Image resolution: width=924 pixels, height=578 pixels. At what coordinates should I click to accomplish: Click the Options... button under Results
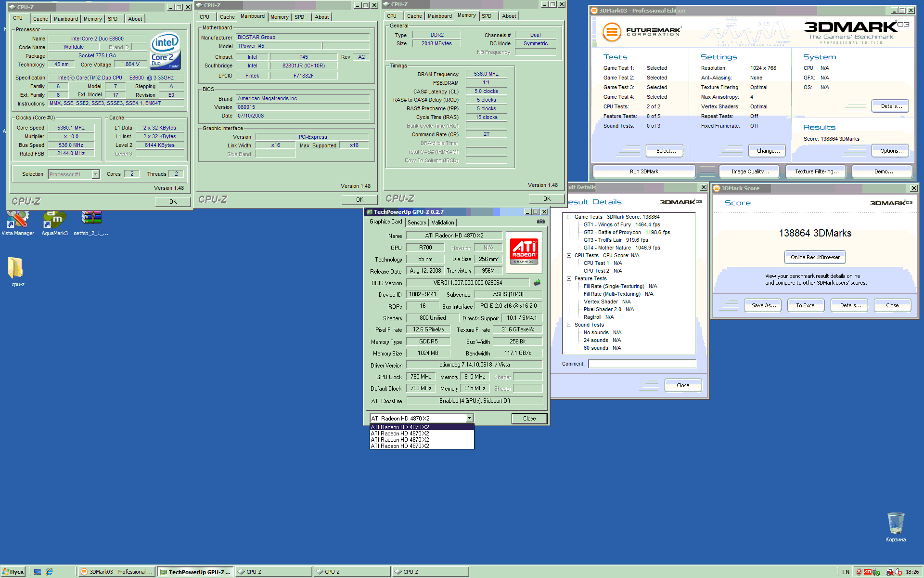click(x=891, y=151)
